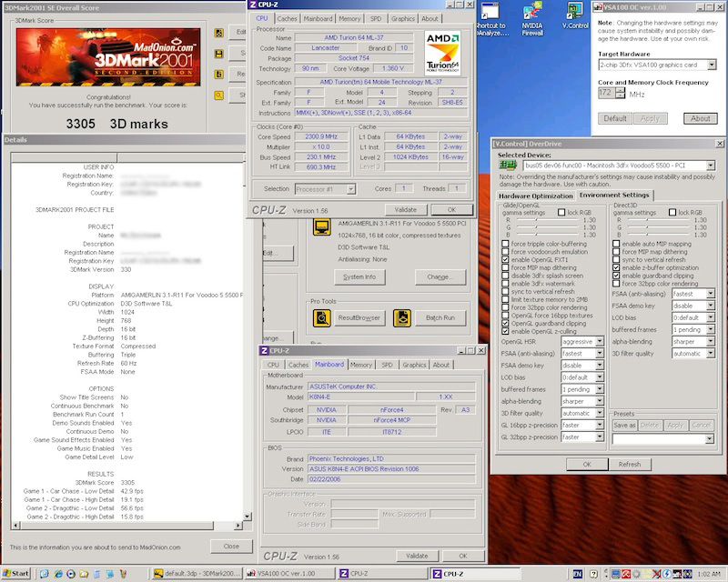Open the folder icon in the quick launch bar

click(84, 574)
